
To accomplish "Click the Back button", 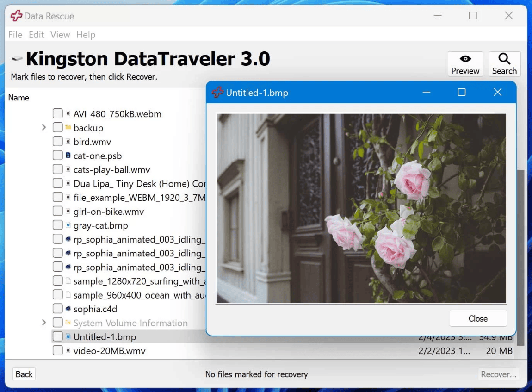I will click(x=24, y=374).
